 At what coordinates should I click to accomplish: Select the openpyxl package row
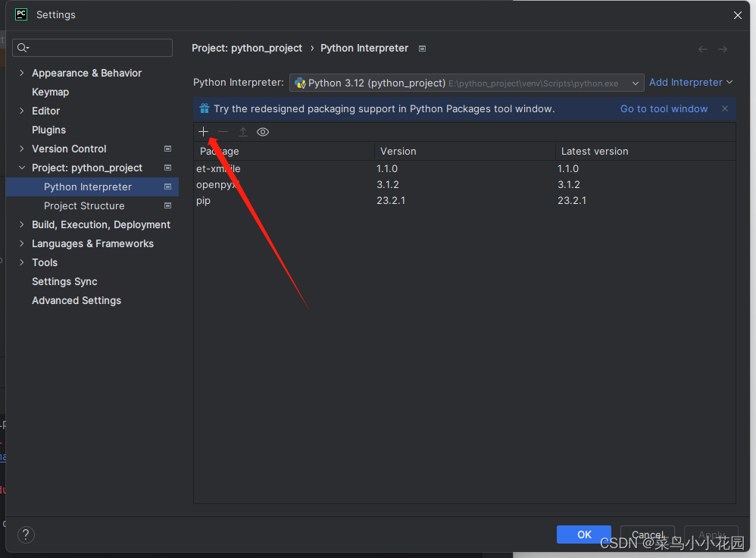click(x=465, y=184)
